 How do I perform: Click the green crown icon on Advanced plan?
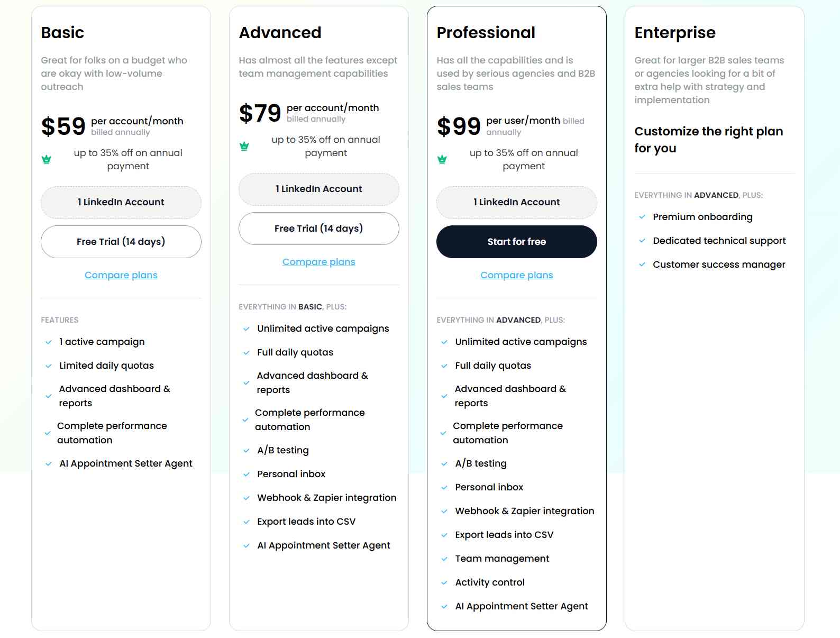point(244,145)
